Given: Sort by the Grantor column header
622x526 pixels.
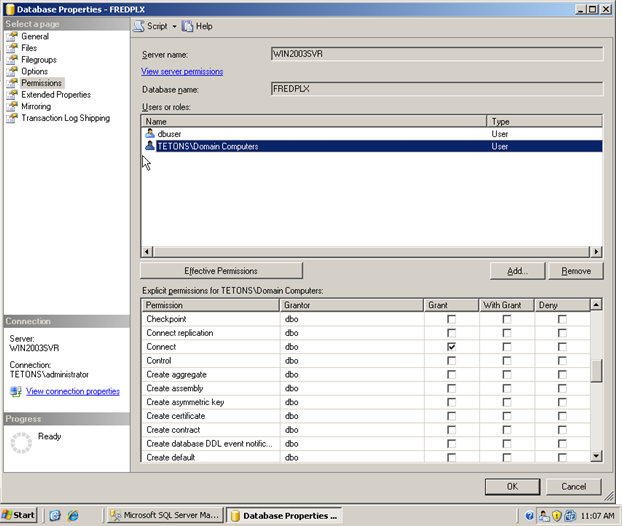Looking at the screenshot, I should point(352,305).
